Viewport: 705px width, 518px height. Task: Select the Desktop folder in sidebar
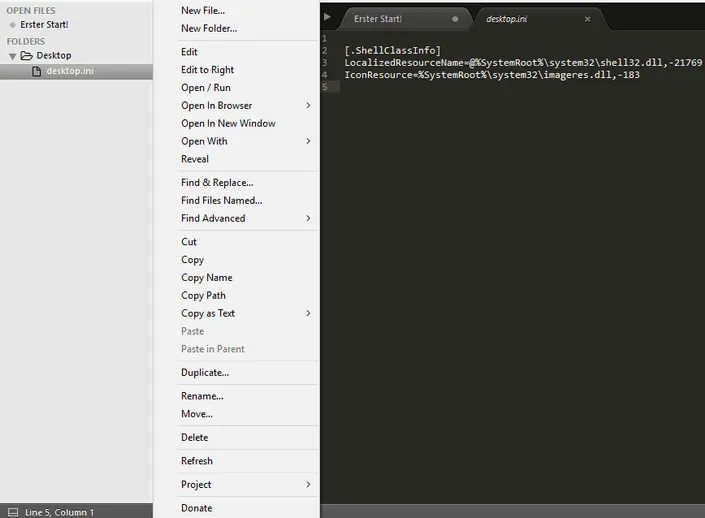point(54,55)
